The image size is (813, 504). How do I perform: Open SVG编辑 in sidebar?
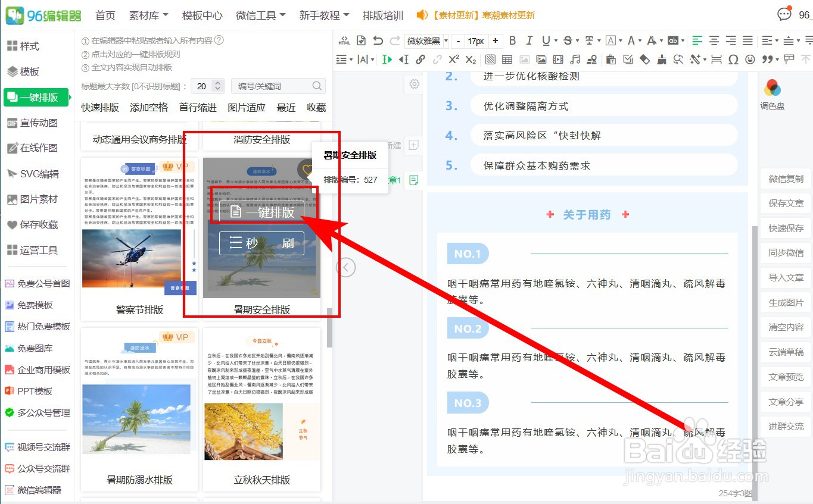point(33,174)
